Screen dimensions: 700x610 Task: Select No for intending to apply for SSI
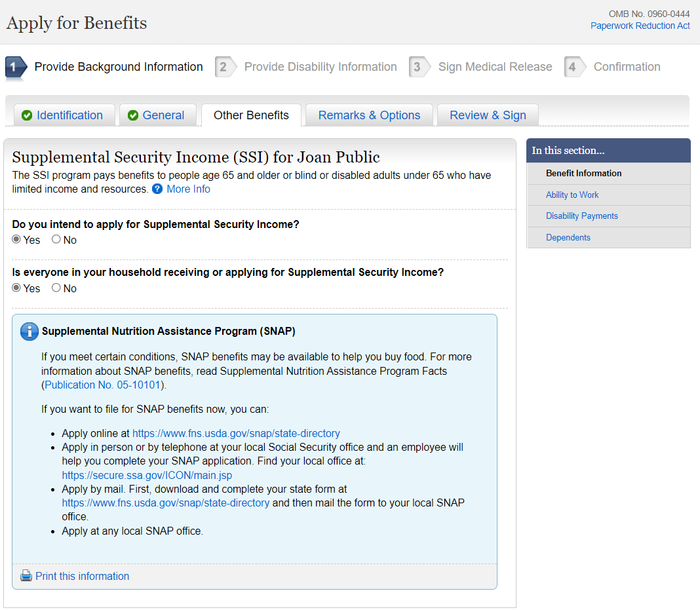pyautogui.click(x=56, y=240)
